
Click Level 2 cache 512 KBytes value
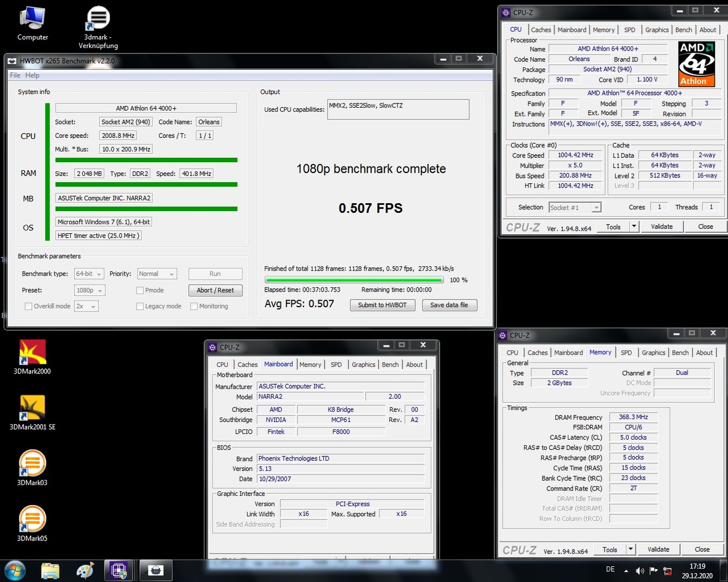pos(665,176)
